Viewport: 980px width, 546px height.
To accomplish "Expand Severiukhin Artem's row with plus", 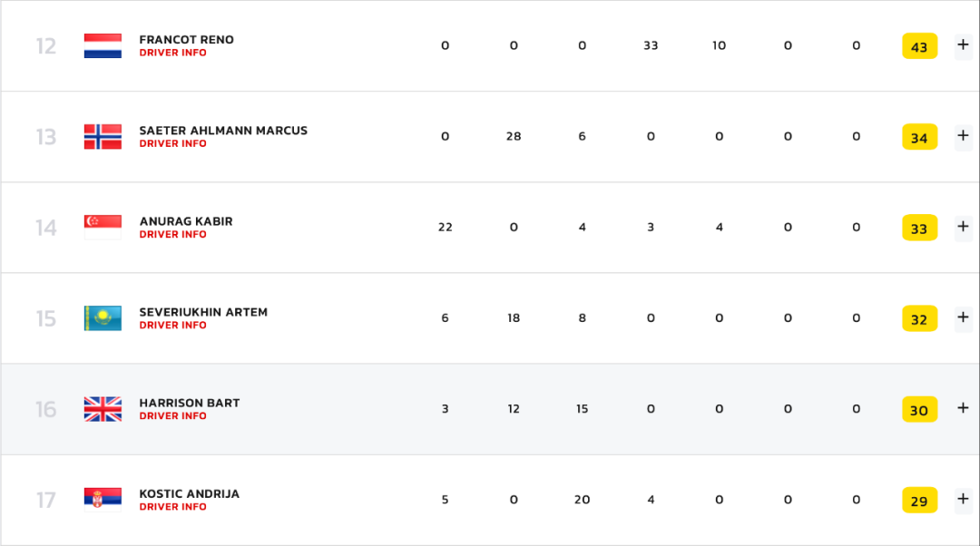I will [963, 317].
